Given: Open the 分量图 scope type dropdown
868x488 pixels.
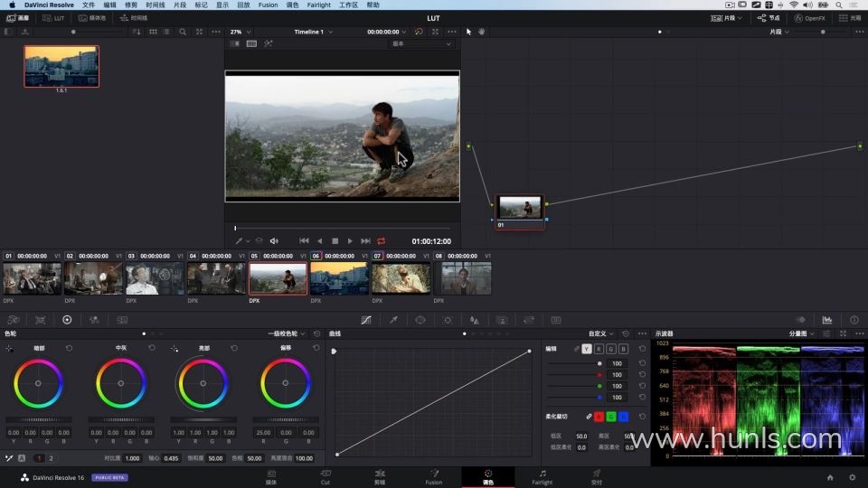Looking at the screenshot, I should click(x=797, y=333).
